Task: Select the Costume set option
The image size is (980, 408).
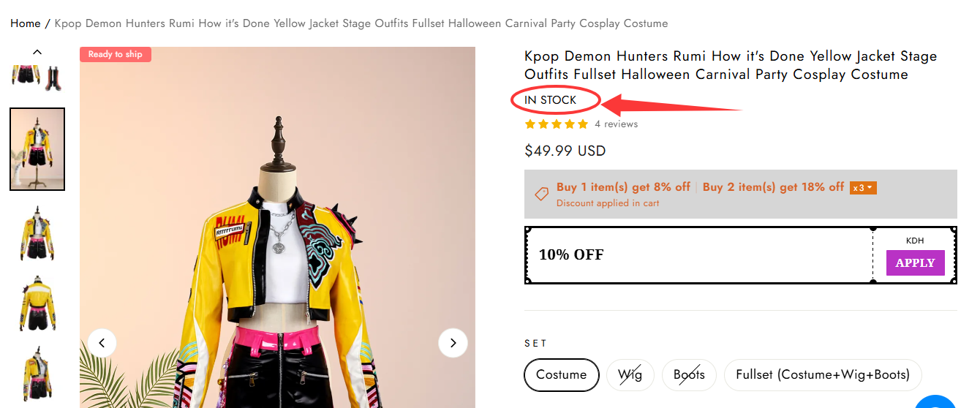Action: point(561,375)
